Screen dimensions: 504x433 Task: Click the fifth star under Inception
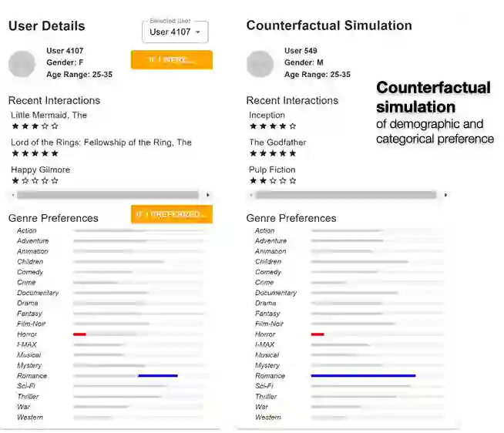[x=293, y=126]
